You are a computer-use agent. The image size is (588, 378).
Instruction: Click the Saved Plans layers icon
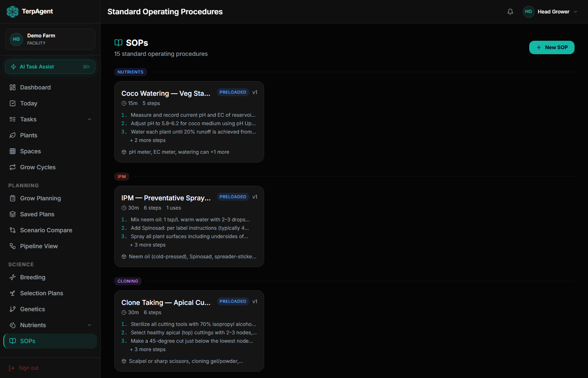(x=13, y=214)
